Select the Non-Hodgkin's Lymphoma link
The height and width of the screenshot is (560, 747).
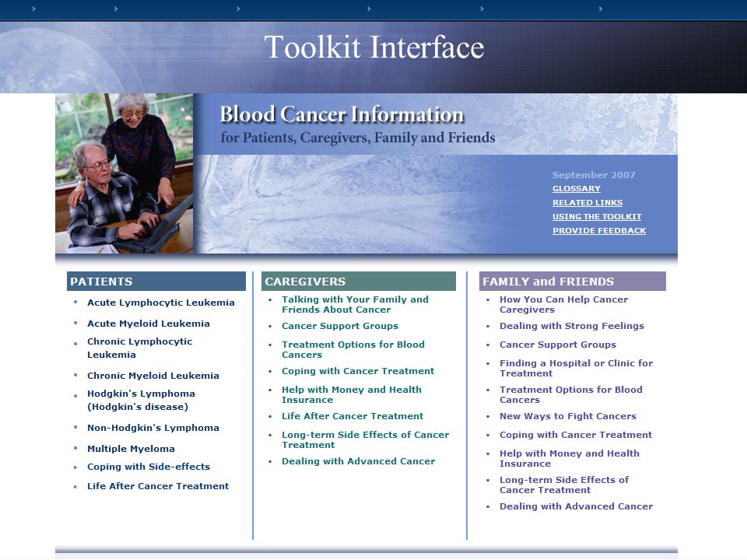pos(153,428)
